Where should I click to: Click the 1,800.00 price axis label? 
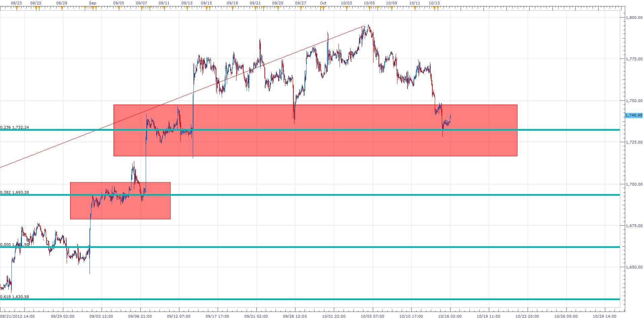[634, 18]
